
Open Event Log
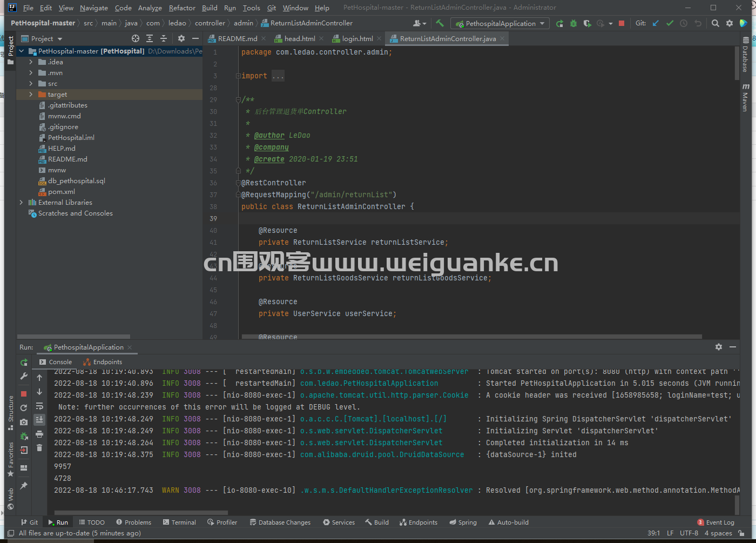coord(715,522)
